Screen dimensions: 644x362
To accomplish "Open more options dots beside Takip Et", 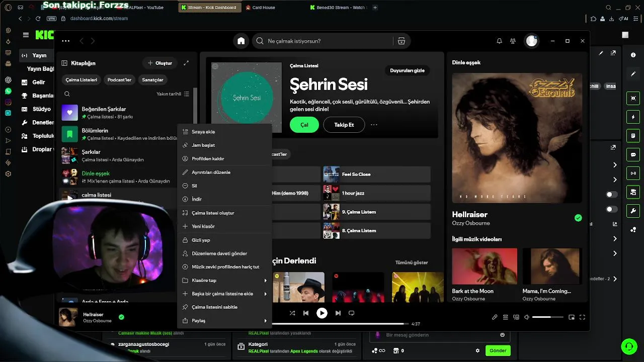I will click(x=374, y=125).
